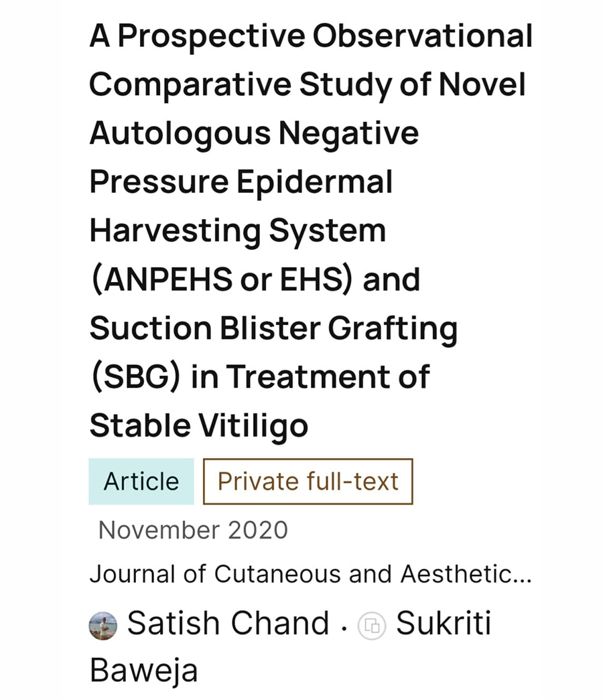Open author Sukriti's profile link
Image resolution: width=605 pixels, height=700 pixels.
pyautogui.click(x=443, y=624)
